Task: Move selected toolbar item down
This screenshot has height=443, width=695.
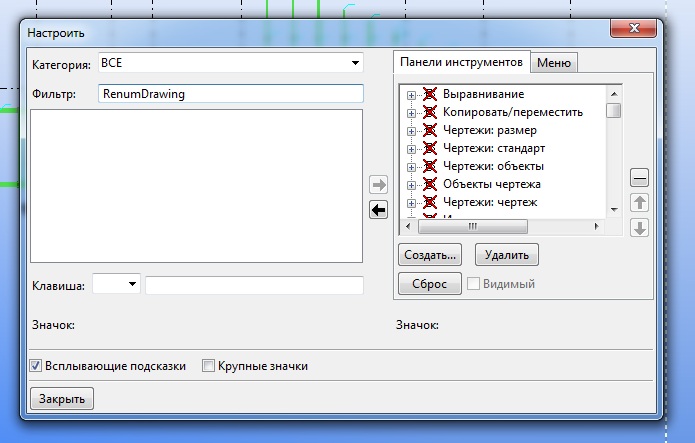Action: pos(639,228)
